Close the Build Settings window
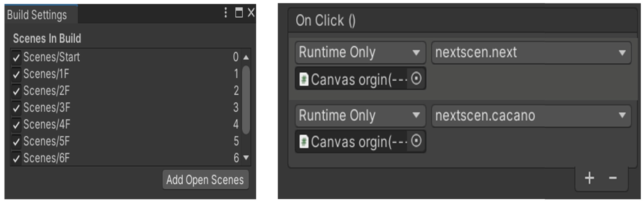The height and width of the screenshot is (203, 644). (x=251, y=13)
